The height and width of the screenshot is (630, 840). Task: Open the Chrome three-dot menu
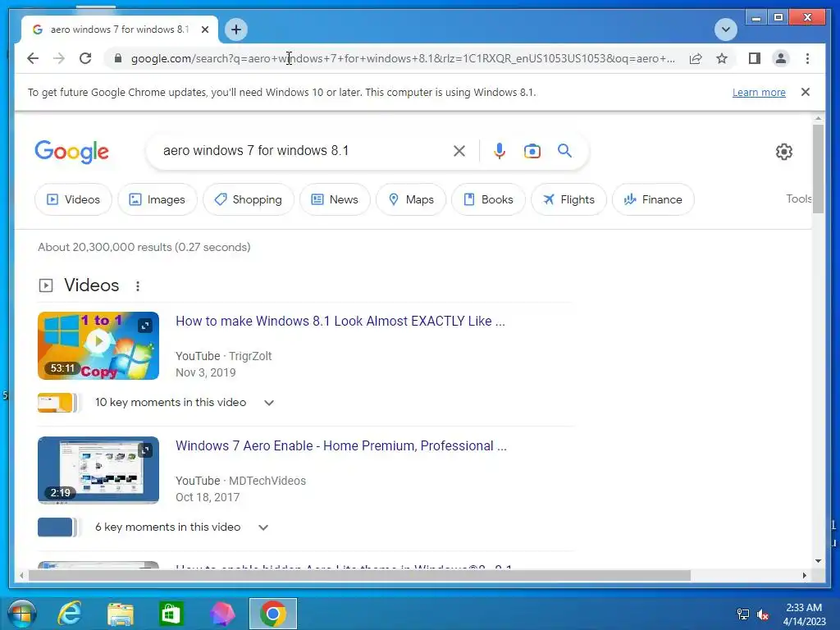tap(807, 58)
